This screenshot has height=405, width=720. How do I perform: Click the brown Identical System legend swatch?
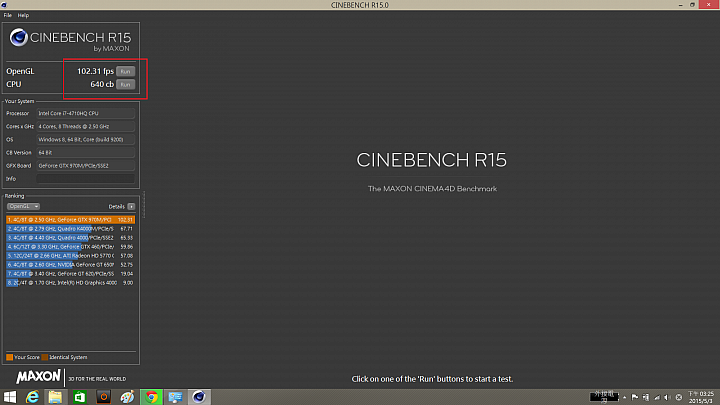pyautogui.click(x=45, y=357)
